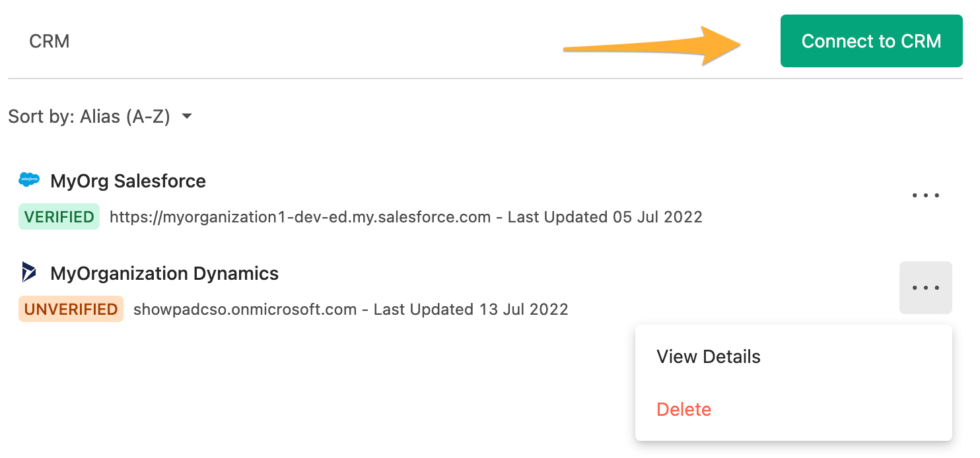
Task: Click the showpadcso.onmicrosoft.com domain text
Action: pos(245,310)
